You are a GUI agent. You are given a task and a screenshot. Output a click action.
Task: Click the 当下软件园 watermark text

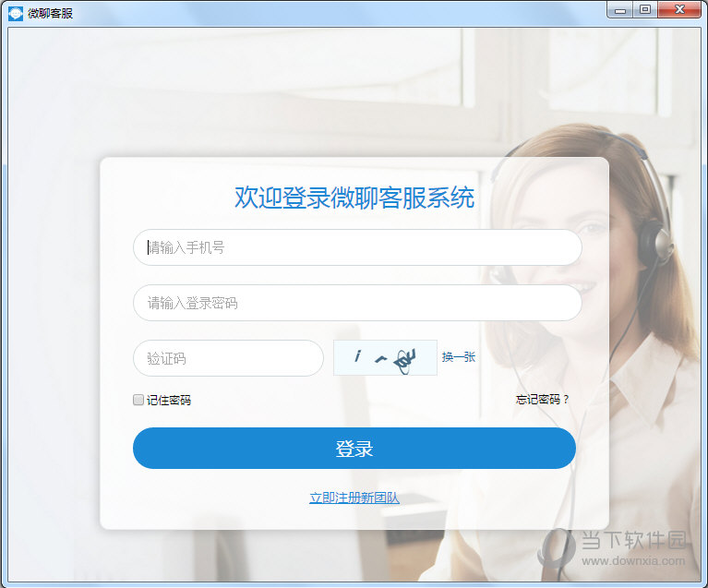pyautogui.click(x=633, y=540)
